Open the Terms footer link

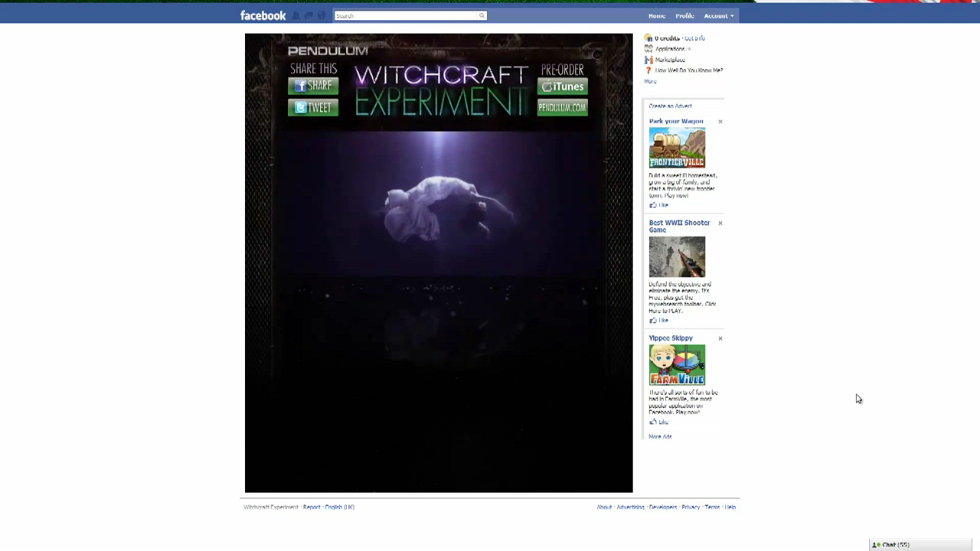(712, 507)
